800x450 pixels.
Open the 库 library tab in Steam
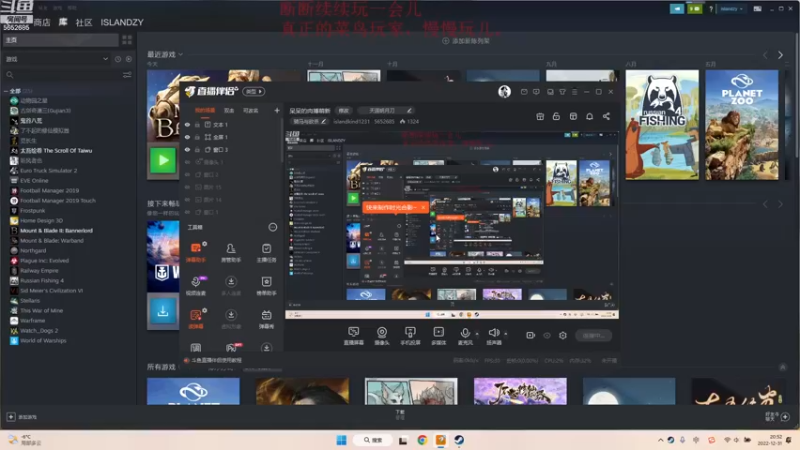63,22
